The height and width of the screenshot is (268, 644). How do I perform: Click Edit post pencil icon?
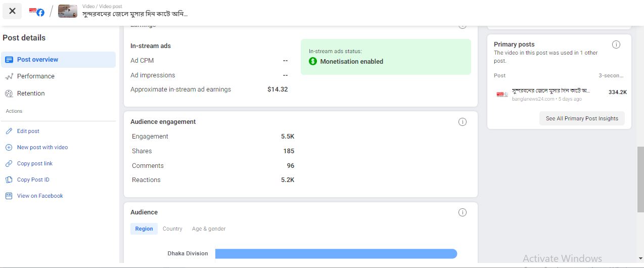tap(9, 131)
